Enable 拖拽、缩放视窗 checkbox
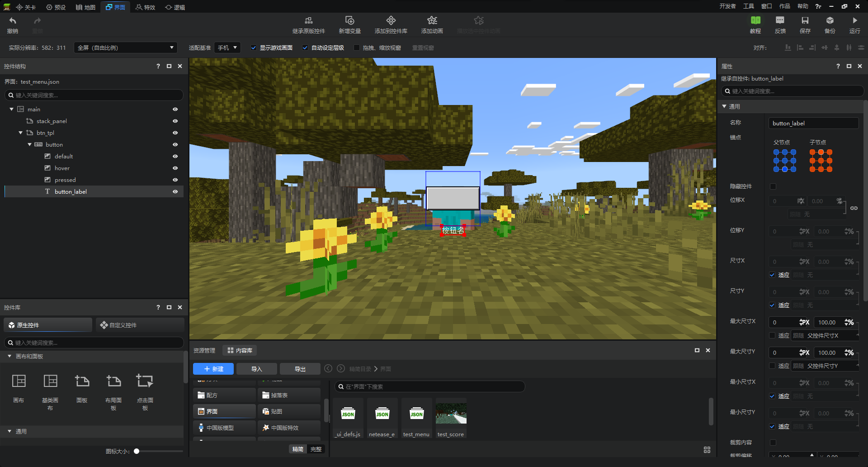The width and height of the screenshot is (868, 467). (357, 48)
